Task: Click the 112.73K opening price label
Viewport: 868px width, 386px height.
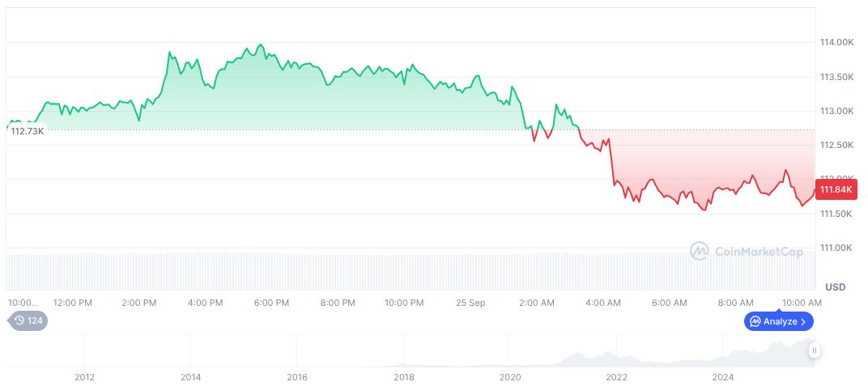Action: (26, 131)
